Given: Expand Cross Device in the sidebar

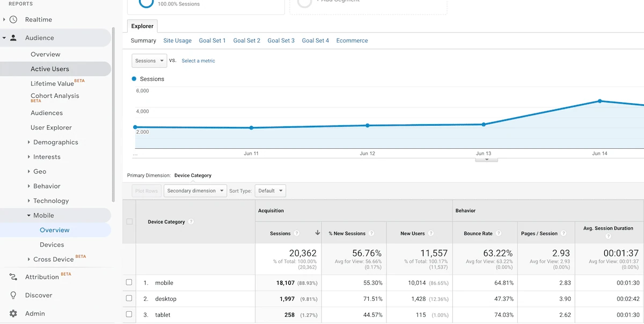Looking at the screenshot, I should click(28, 260).
